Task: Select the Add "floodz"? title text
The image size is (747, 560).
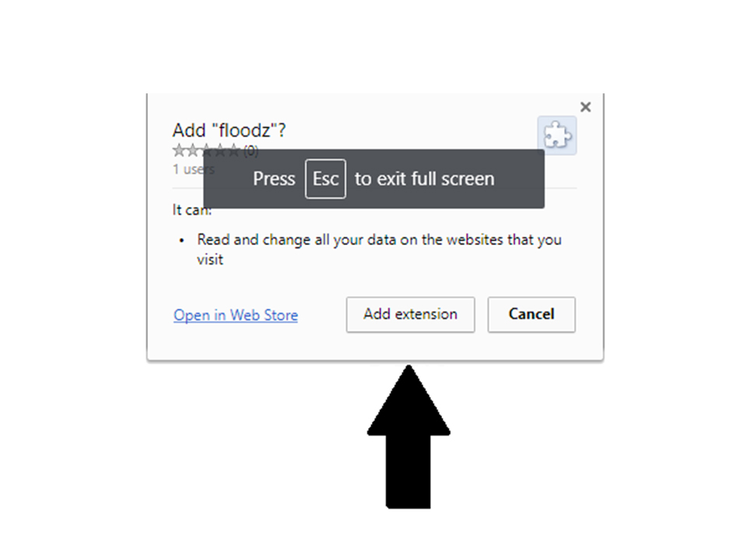Action: pyautogui.click(x=229, y=131)
